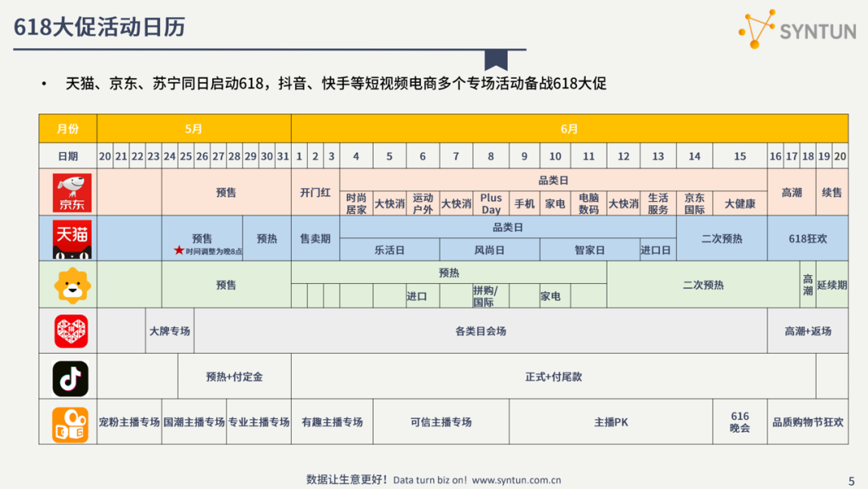This screenshot has width=868, height=489.
Task: Click the 延续期 cell
Action: (x=832, y=285)
